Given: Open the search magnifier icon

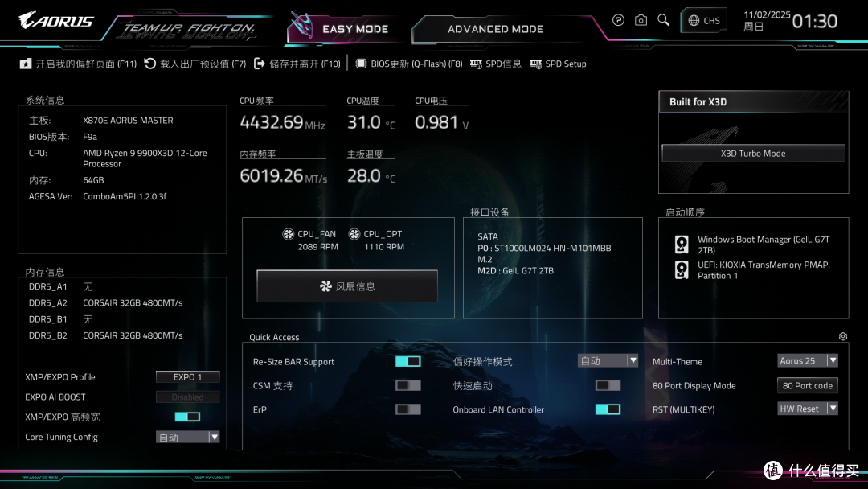Looking at the screenshot, I should point(663,20).
